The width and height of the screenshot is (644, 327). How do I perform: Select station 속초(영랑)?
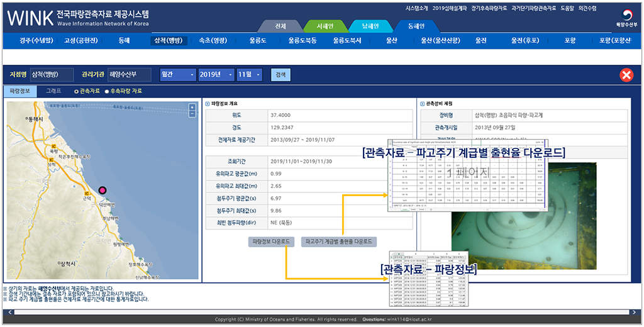[x=213, y=41]
